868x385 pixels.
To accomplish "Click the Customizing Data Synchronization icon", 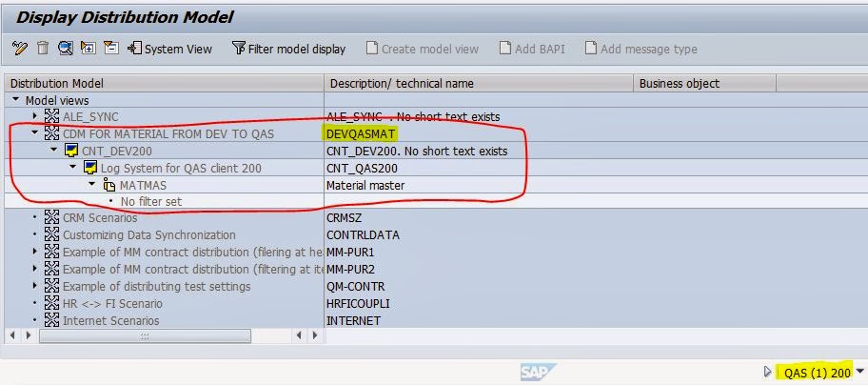I will (51, 234).
